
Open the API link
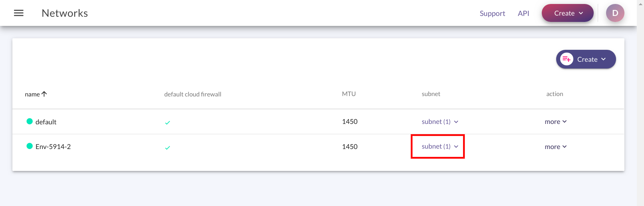(x=523, y=14)
